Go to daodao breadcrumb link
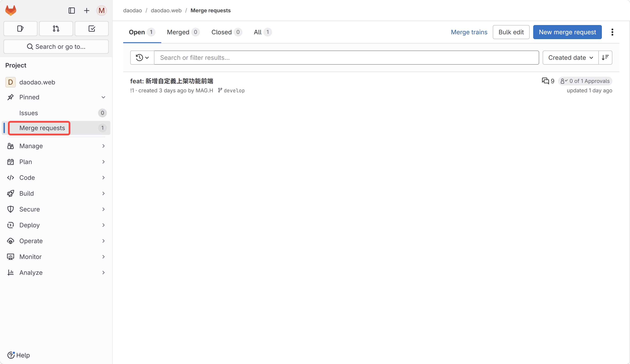Image resolution: width=630 pixels, height=364 pixels. [x=132, y=11]
